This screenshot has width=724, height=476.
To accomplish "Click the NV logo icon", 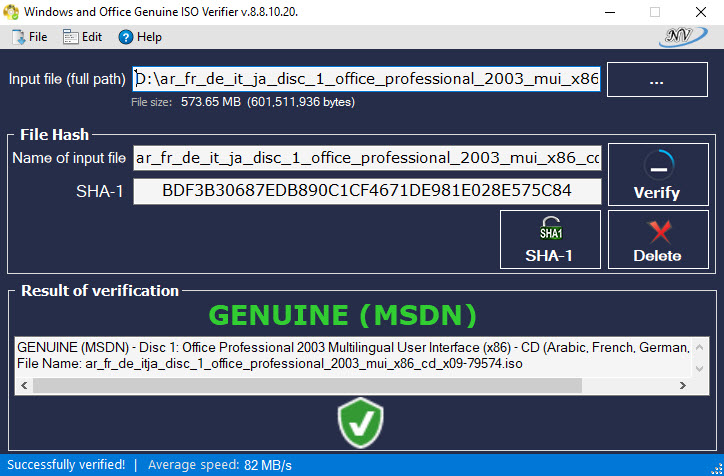I will click(683, 37).
